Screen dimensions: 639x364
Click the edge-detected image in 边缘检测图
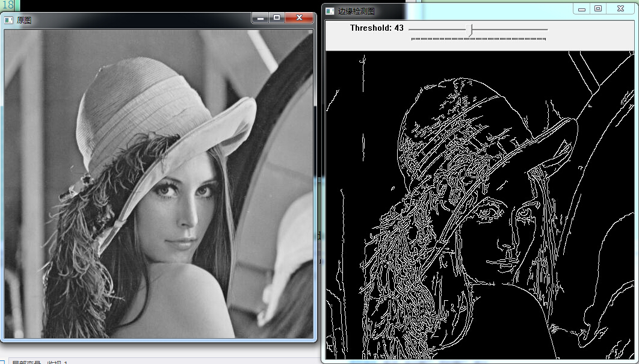[x=480, y=205]
